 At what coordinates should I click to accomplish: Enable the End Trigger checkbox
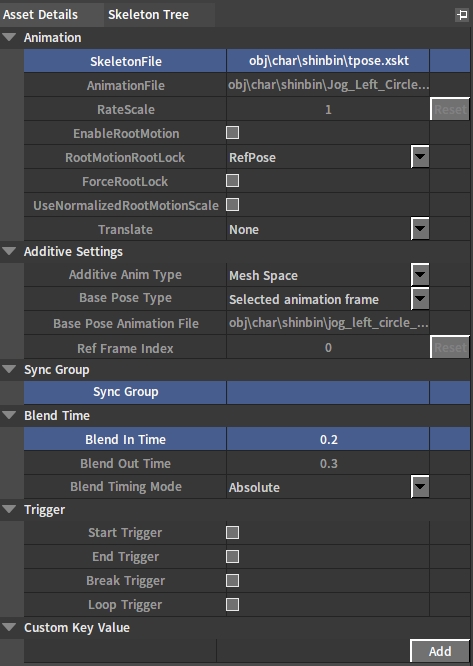[232, 556]
